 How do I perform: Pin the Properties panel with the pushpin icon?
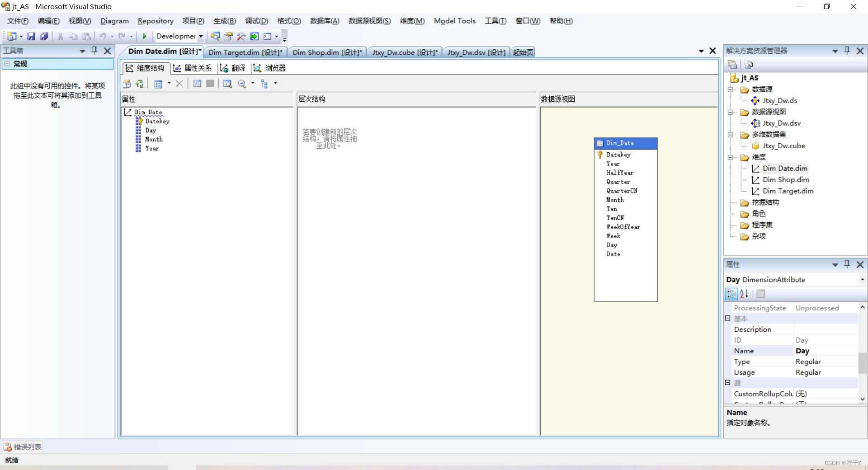pos(847,264)
